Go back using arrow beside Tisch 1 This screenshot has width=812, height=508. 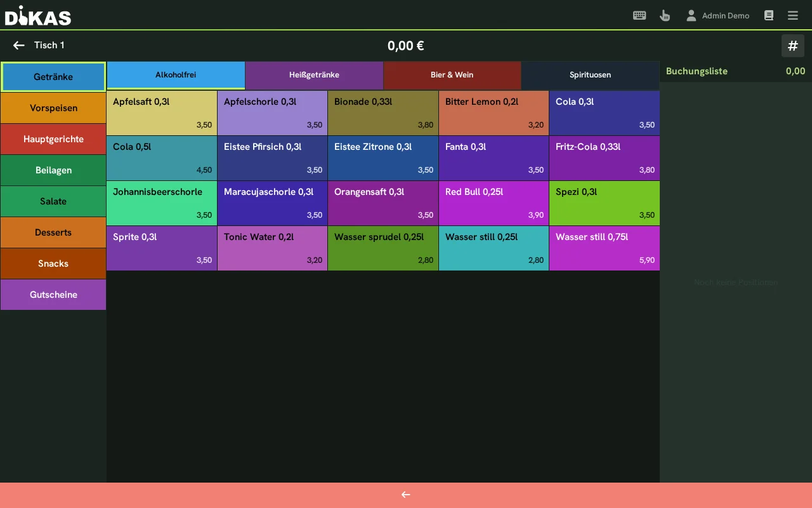(x=19, y=45)
